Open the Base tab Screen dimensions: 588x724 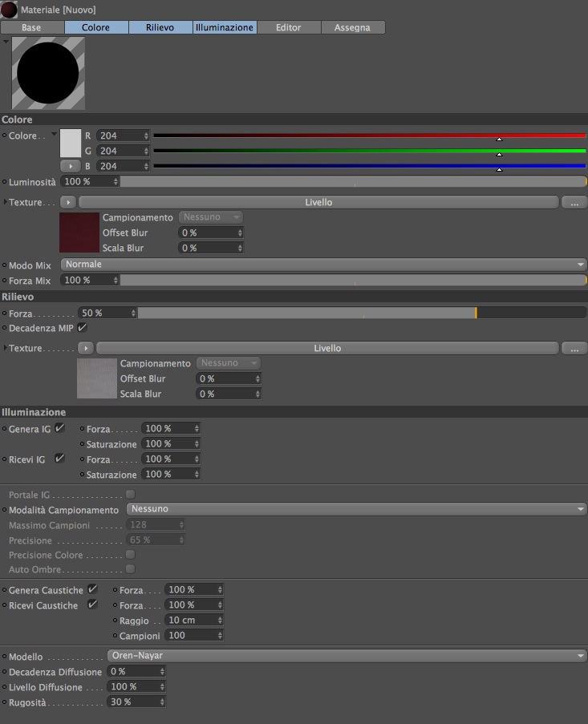point(32,27)
